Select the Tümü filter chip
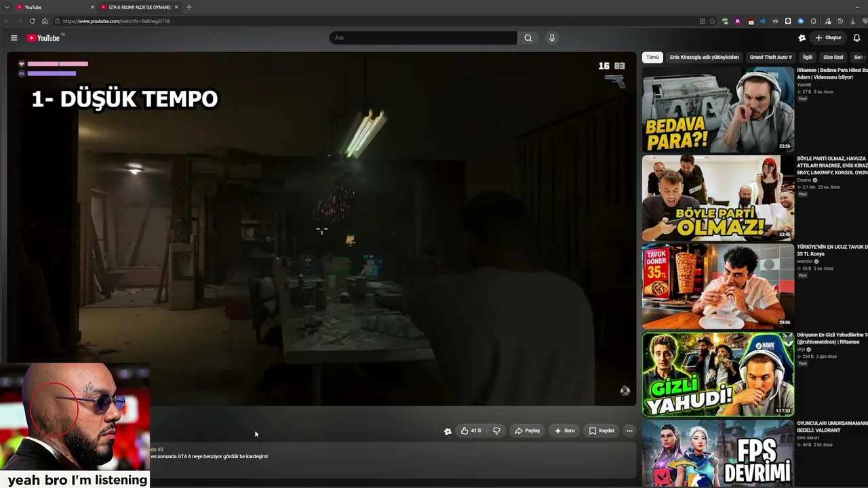Screen dimensions: 868x488 coord(652,58)
